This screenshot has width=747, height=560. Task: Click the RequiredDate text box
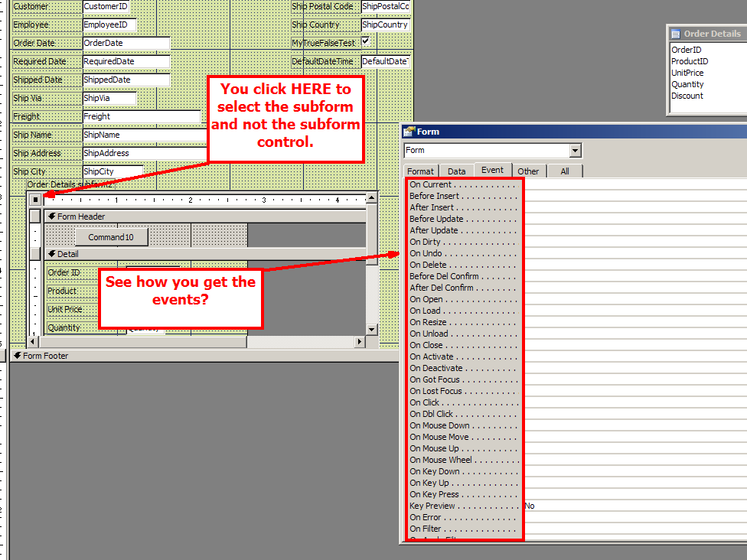point(126,61)
